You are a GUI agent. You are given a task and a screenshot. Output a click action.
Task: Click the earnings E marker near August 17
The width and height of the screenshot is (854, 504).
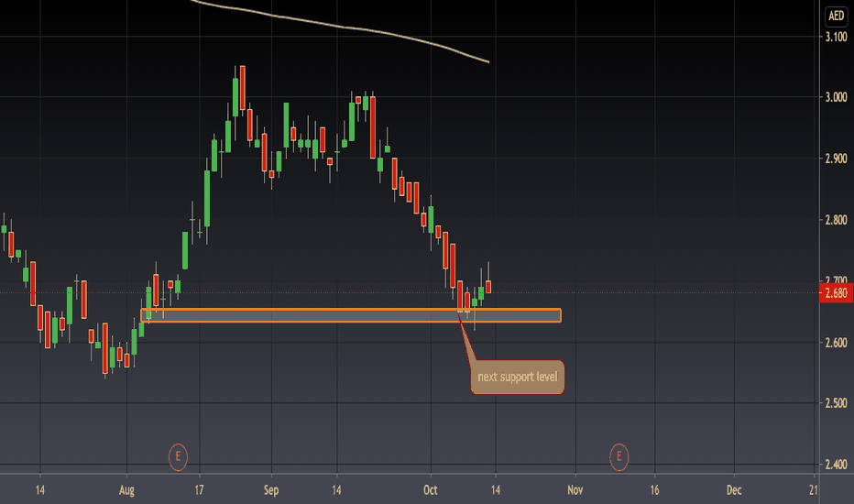[178, 456]
